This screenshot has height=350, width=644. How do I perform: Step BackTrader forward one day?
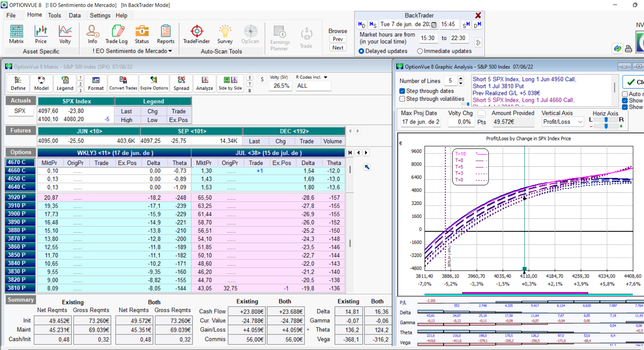478,24
